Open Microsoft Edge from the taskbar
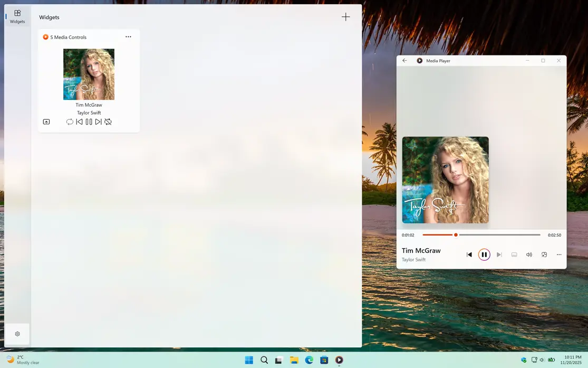 (x=309, y=360)
